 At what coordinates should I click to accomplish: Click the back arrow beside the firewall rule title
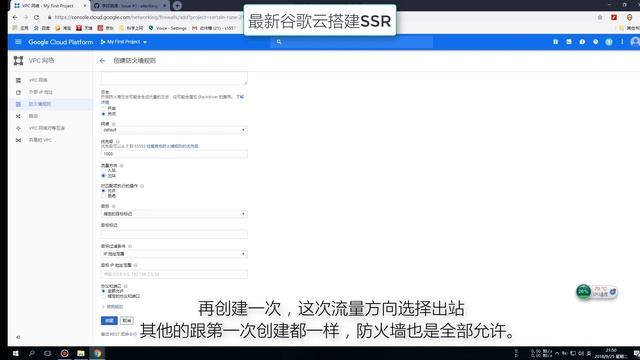coord(102,60)
